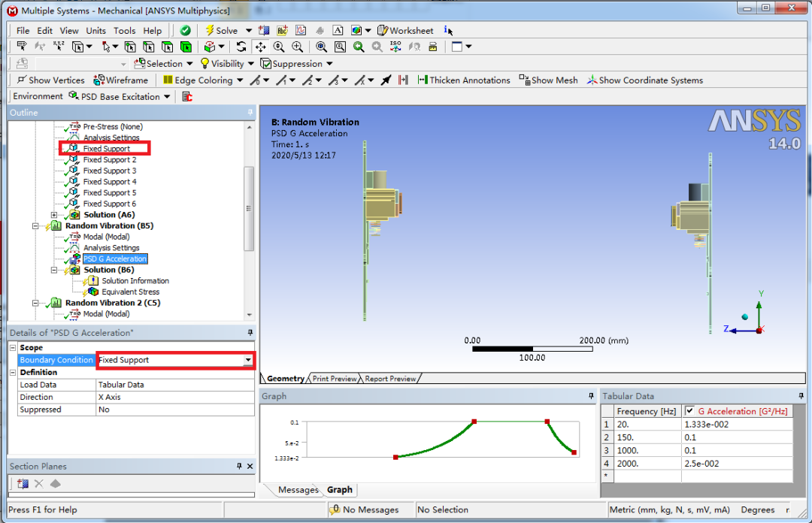The width and height of the screenshot is (812, 523).
Task: Click the 2.5e-002 G Acceleration cell
Action: point(738,464)
